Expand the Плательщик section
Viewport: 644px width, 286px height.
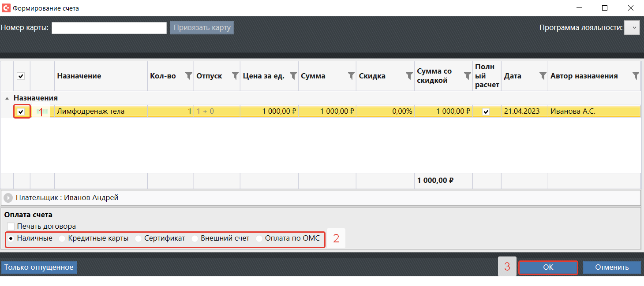pyautogui.click(x=8, y=198)
